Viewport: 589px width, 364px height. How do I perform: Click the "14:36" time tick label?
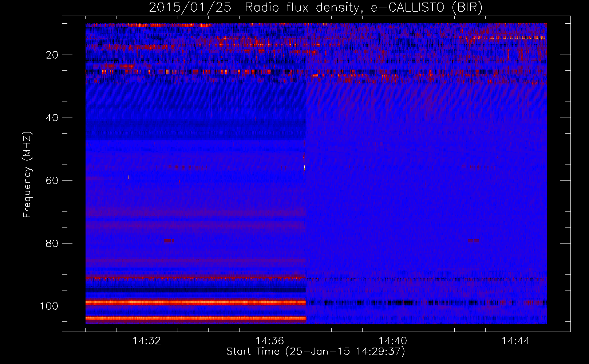pyautogui.click(x=270, y=341)
